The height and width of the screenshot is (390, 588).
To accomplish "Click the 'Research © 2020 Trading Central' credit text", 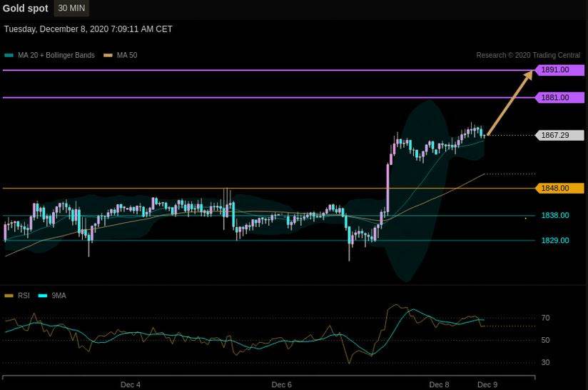I will [x=528, y=55].
